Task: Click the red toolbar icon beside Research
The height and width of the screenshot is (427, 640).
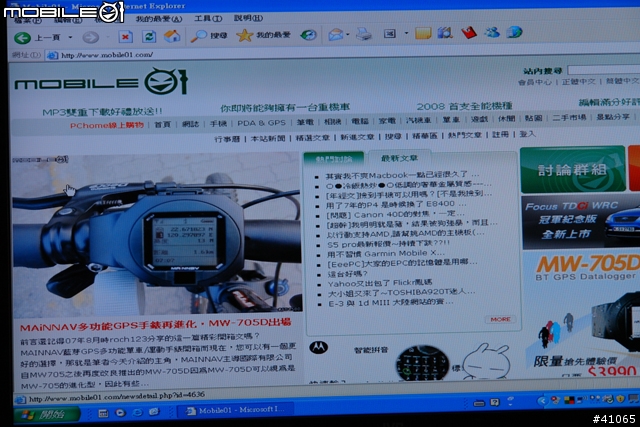Action: tap(469, 32)
